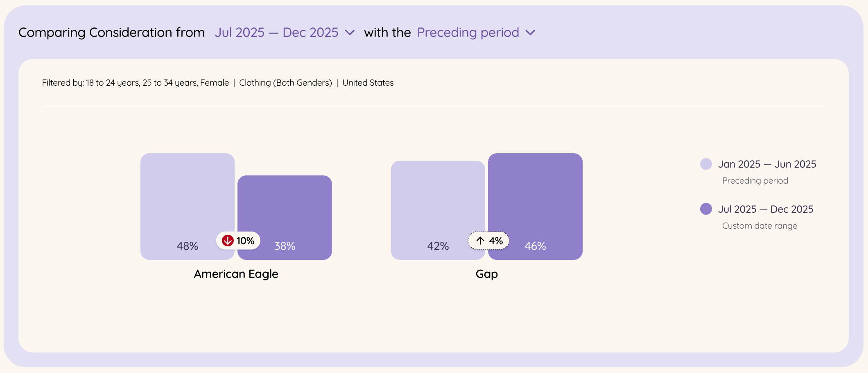Viewport: 868px width, 373px height.
Task: Select the dark purple Jul–Dec 2025 legend swatch
Action: (x=706, y=209)
